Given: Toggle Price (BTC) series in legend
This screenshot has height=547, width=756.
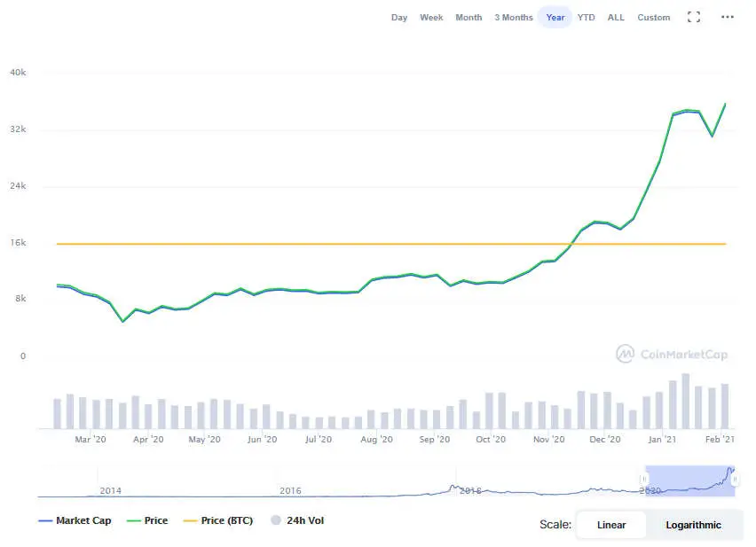Looking at the screenshot, I should tap(218, 520).
